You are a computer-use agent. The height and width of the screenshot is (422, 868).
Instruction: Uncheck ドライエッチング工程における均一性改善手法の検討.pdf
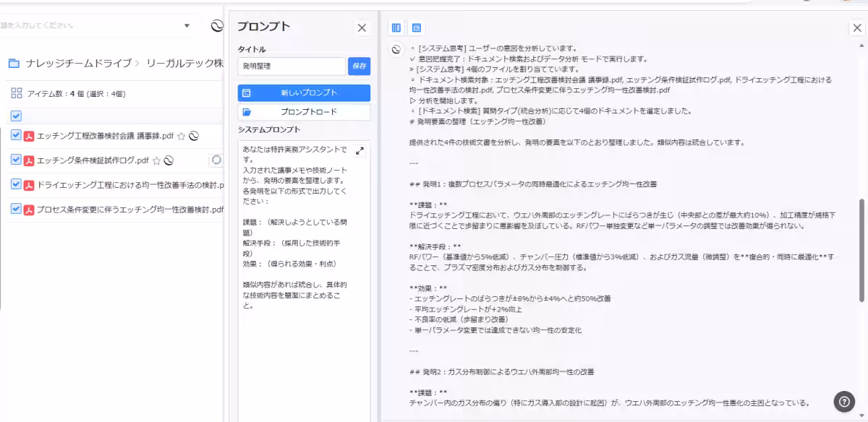click(x=15, y=184)
